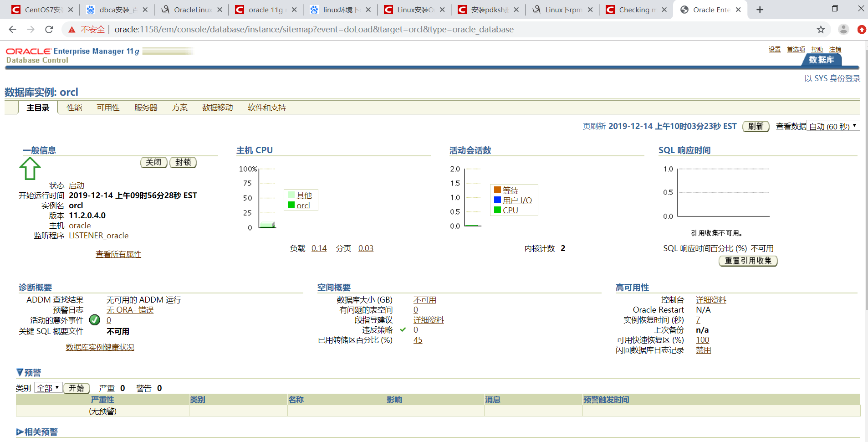Click the green CPU legend swatch
The image size is (868, 442).
[x=498, y=210]
